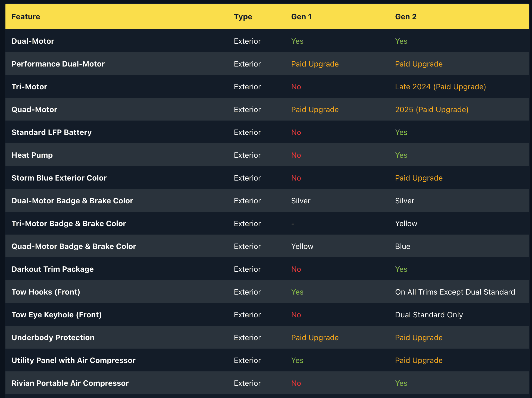532x398 pixels.
Task: Click Gen 2 'Yes' in Heat Pump row
Action: click(x=401, y=155)
